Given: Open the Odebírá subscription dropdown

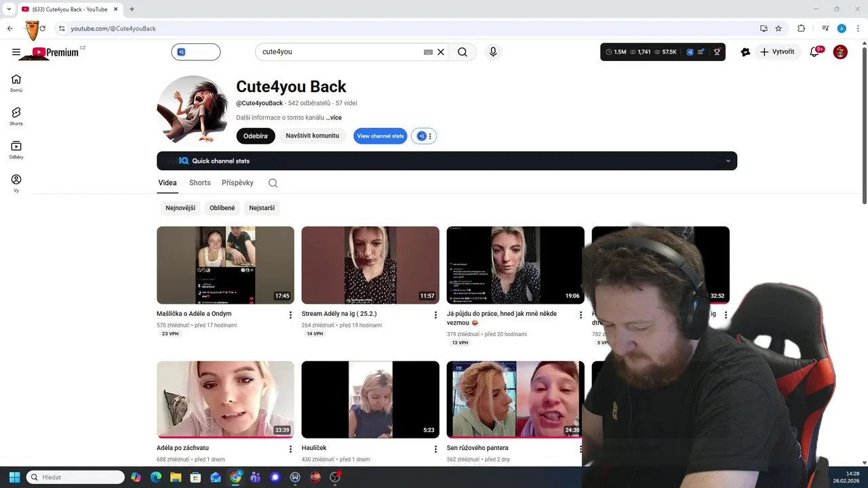Looking at the screenshot, I should click(256, 136).
